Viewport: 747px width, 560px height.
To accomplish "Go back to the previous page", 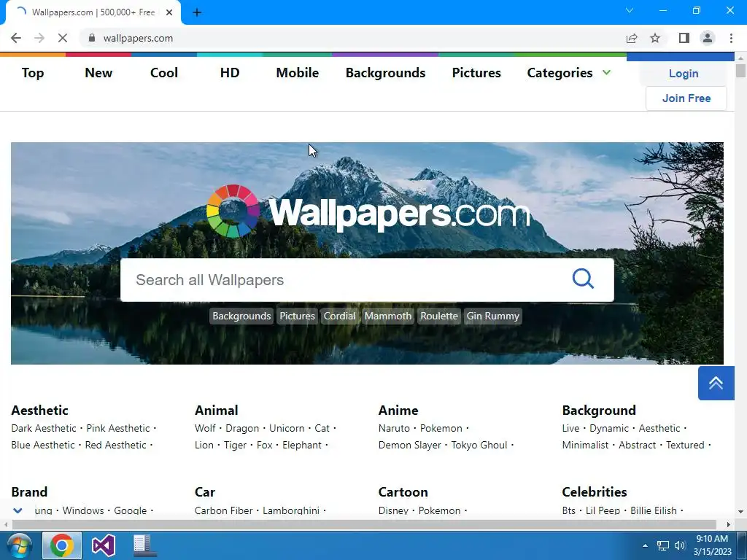I will coord(16,38).
